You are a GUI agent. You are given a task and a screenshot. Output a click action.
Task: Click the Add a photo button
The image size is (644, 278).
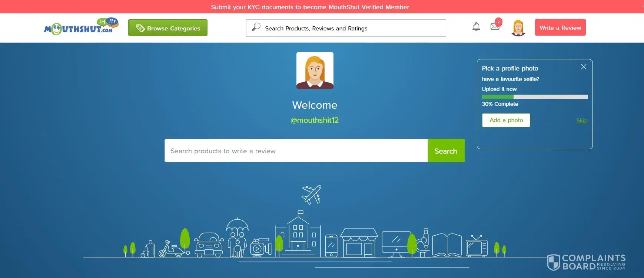pyautogui.click(x=506, y=120)
